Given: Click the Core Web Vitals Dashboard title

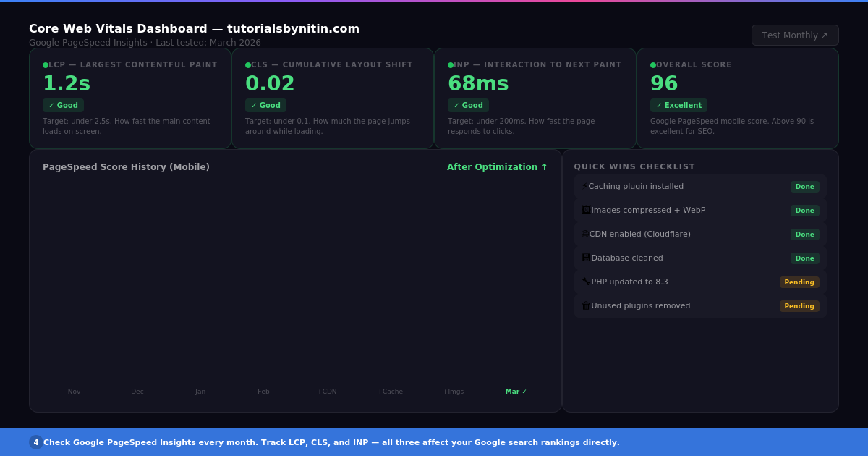Looking at the screenshot, I should pyautogui.click(x=194, y=29).
